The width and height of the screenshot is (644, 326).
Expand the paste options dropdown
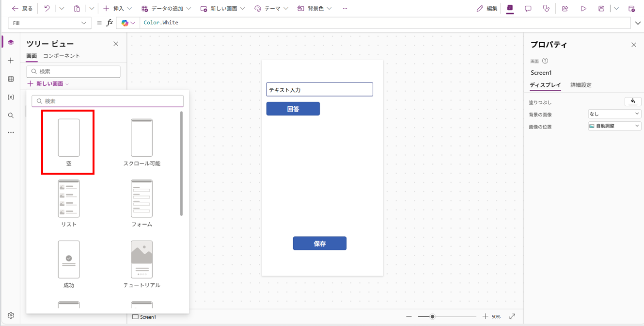tap(92, 9)
